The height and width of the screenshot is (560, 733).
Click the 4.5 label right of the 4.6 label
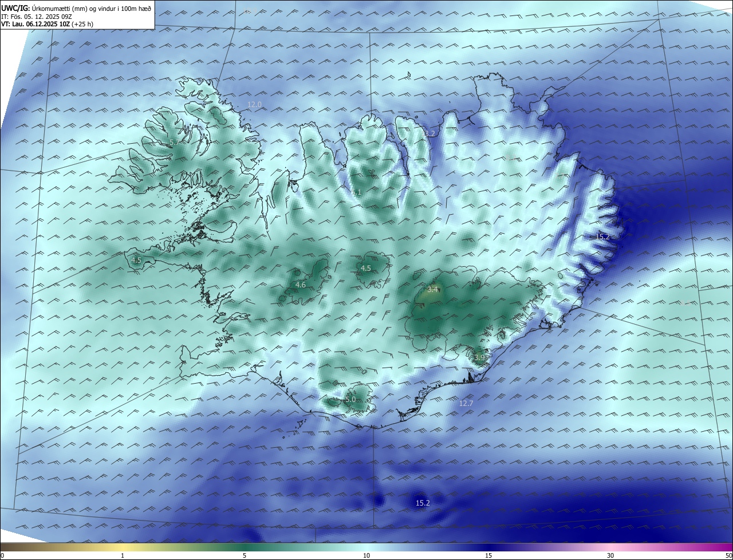[x=365, y=268]
